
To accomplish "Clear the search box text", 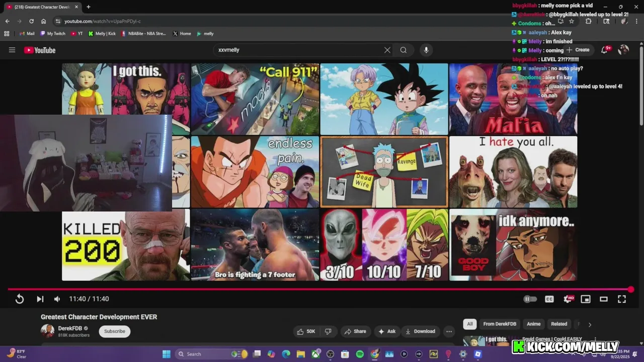I will pos(387,50).
